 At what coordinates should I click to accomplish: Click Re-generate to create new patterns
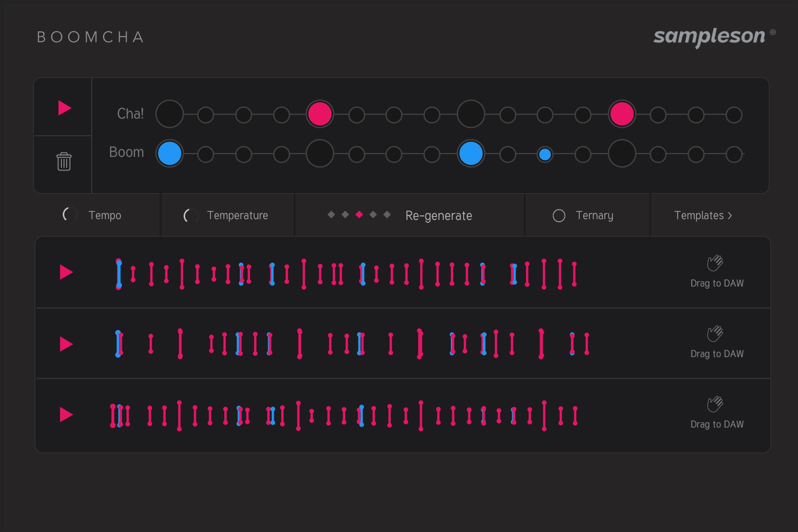click(x=438, y=216)
